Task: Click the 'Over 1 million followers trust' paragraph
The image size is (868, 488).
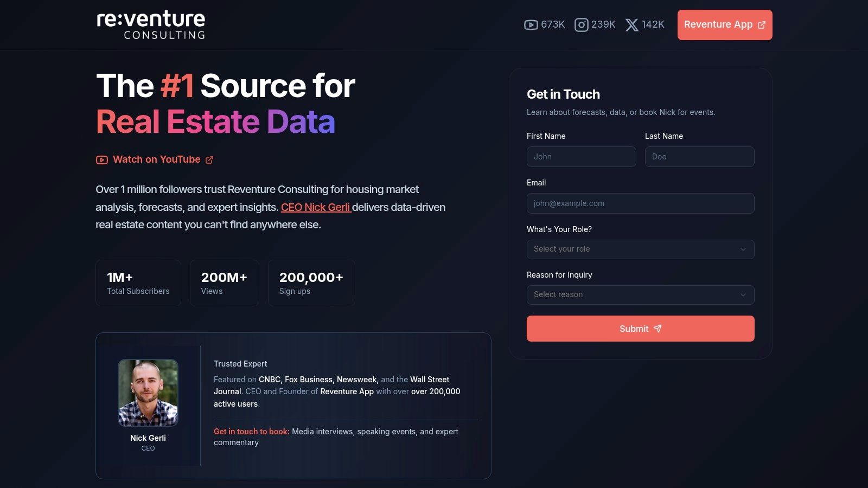Action: point(271,207)
